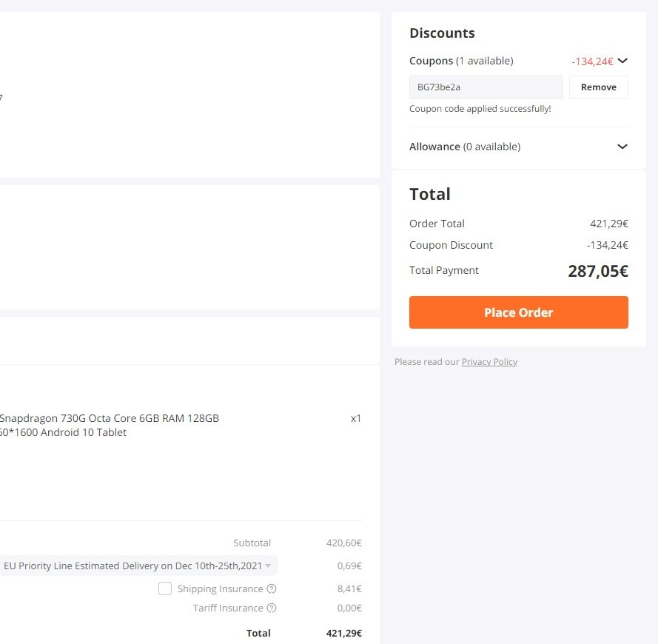The width and height of the screenshot is (658, 644).
Task: Open the EU Priority Line shipping dropdown
Action: 138,566
